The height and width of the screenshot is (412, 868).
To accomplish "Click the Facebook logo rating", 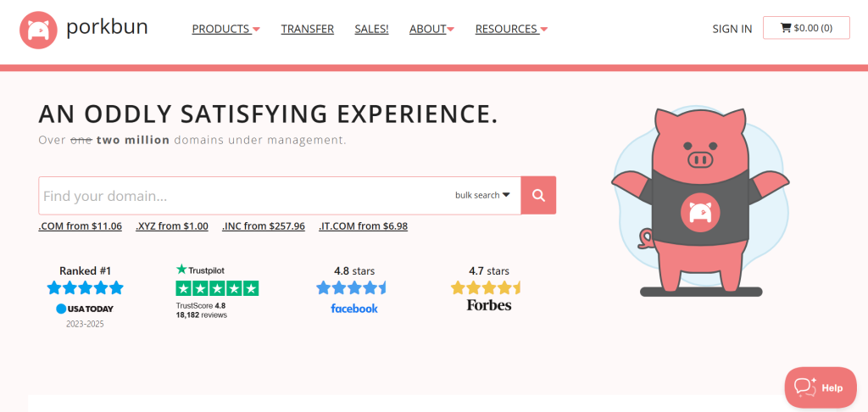I will (x=354, y=309).
